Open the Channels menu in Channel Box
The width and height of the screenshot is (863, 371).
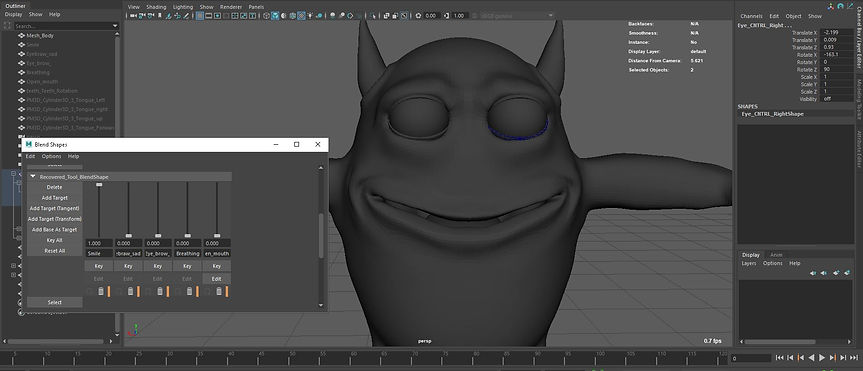751,16
